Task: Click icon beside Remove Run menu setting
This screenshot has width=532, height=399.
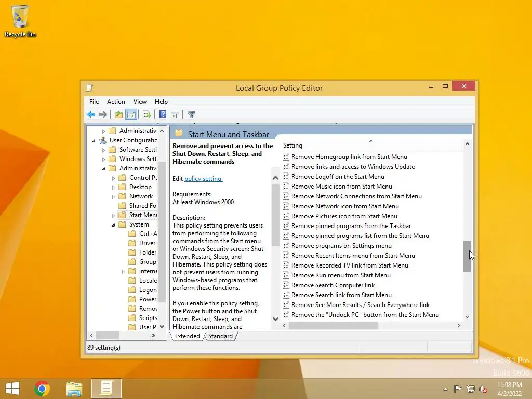Action: point(286,275)
